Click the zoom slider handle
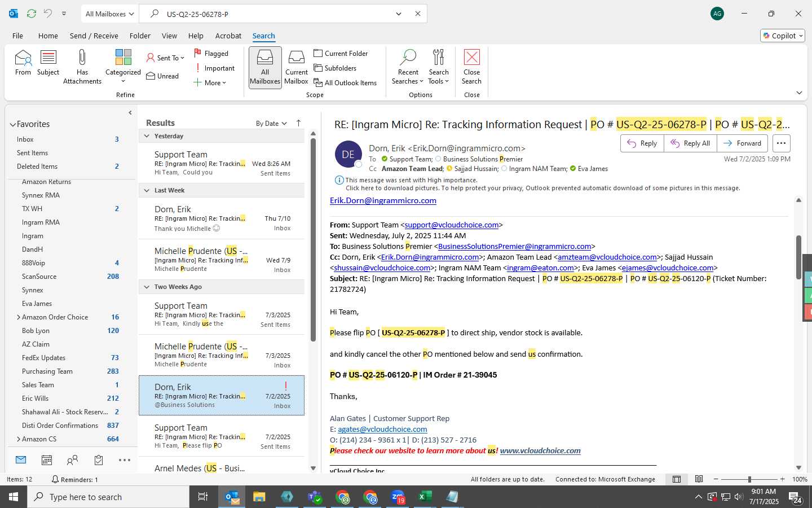 pos(749,479)
